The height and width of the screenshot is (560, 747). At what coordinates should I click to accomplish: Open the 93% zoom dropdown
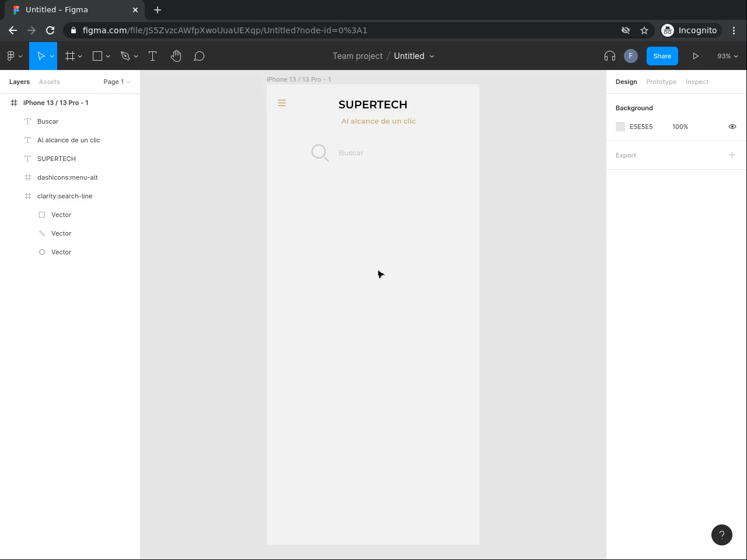(x=727, y=56)
